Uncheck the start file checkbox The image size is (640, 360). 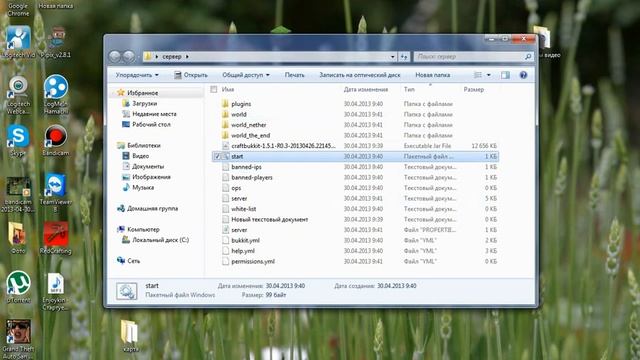coord(217,156)
